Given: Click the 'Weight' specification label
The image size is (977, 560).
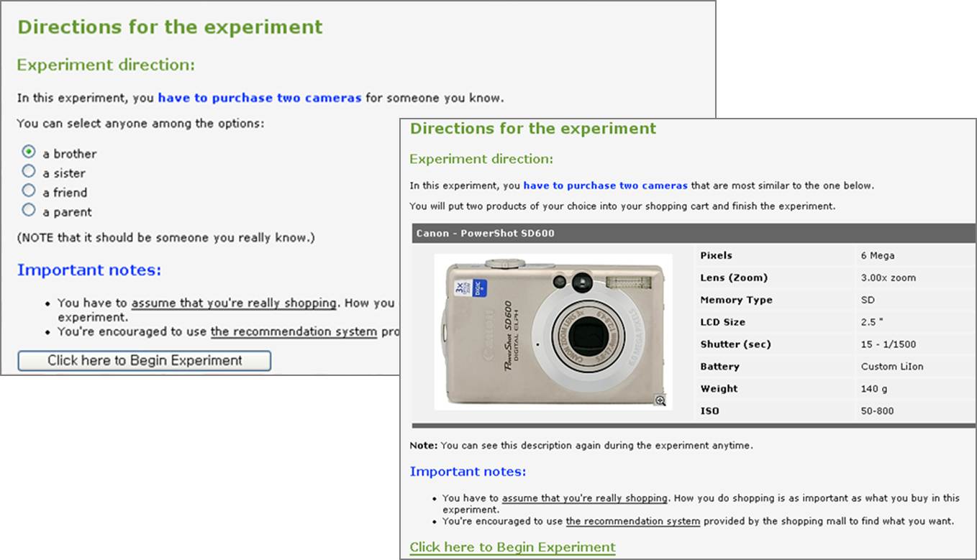Looking at the screenshot, I should pos(719,389).
